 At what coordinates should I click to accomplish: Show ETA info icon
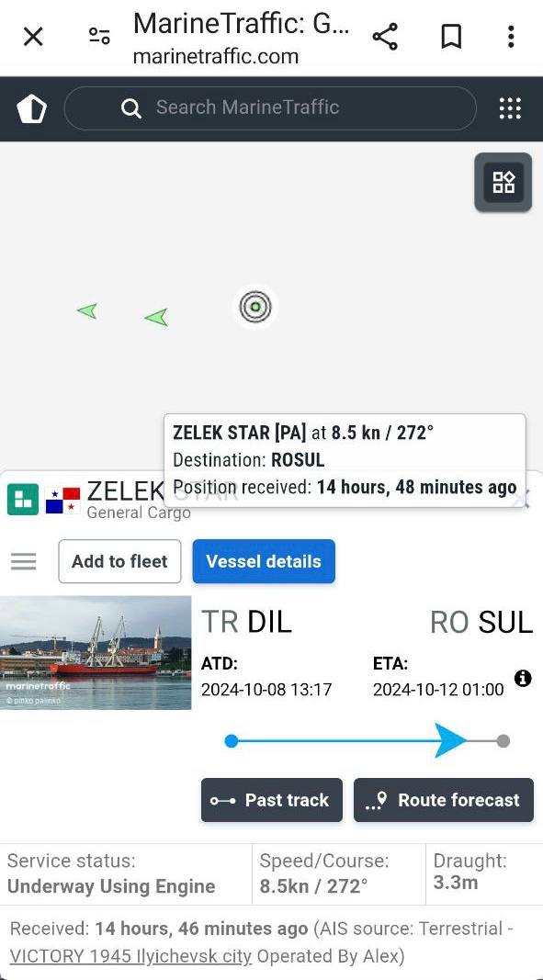(x=523, y=678)
